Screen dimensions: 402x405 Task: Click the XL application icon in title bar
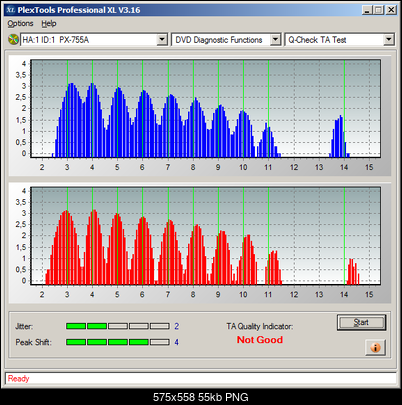[11, 10]
